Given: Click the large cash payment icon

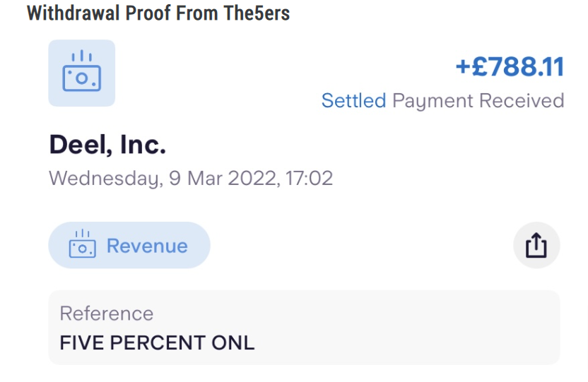Looking at the screenshot, I should [x=82, y=73].
